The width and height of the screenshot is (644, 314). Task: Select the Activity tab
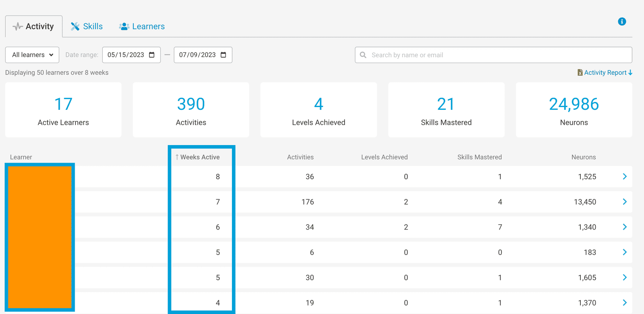point(34,26)
